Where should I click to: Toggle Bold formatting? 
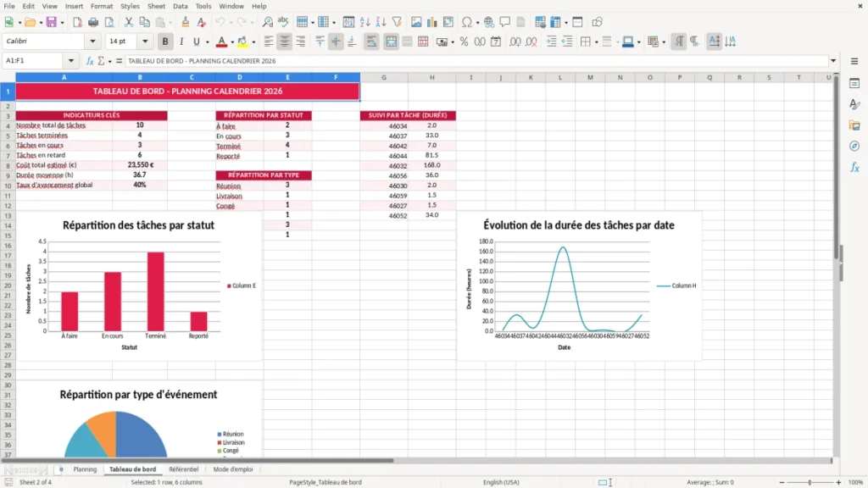pyautogui.click(x=165, y=42)
